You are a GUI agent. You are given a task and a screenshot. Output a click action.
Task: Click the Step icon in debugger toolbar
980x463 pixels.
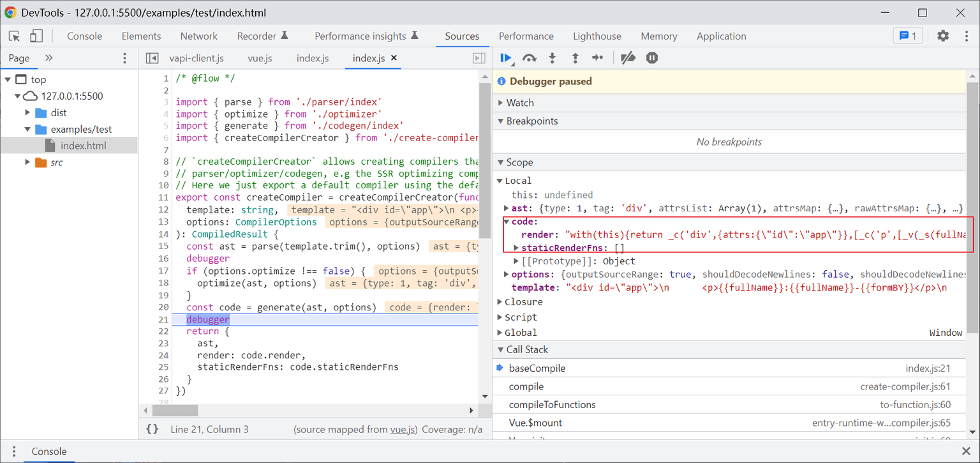597,58
